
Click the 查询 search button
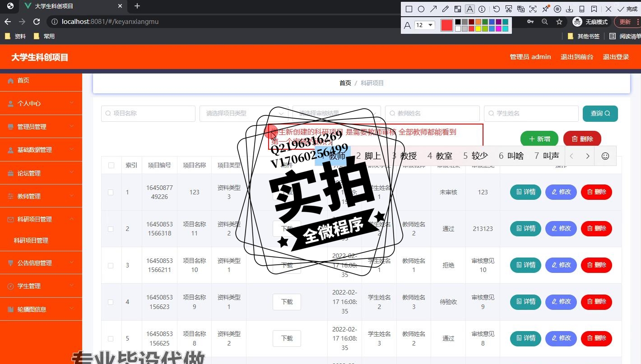coord(600,114)
